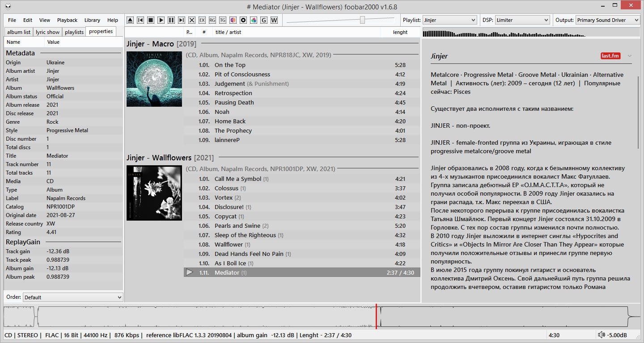
Task: Click the W toolbar icon
Action: pyautogui.click(x=274, y=20)
